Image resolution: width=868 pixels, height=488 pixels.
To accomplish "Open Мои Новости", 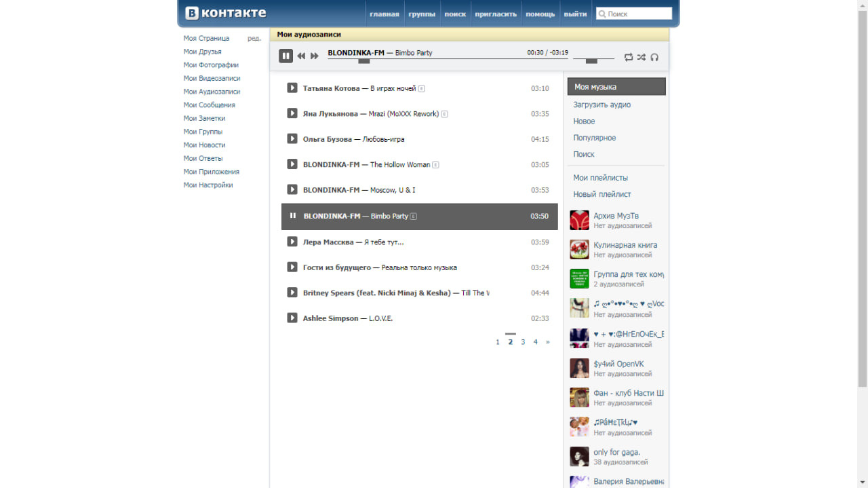I will 204,145.
